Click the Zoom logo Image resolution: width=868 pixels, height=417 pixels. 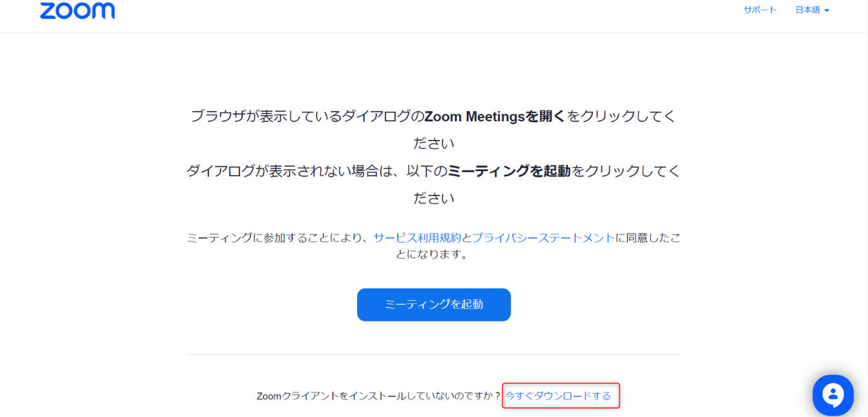[77, 10]
